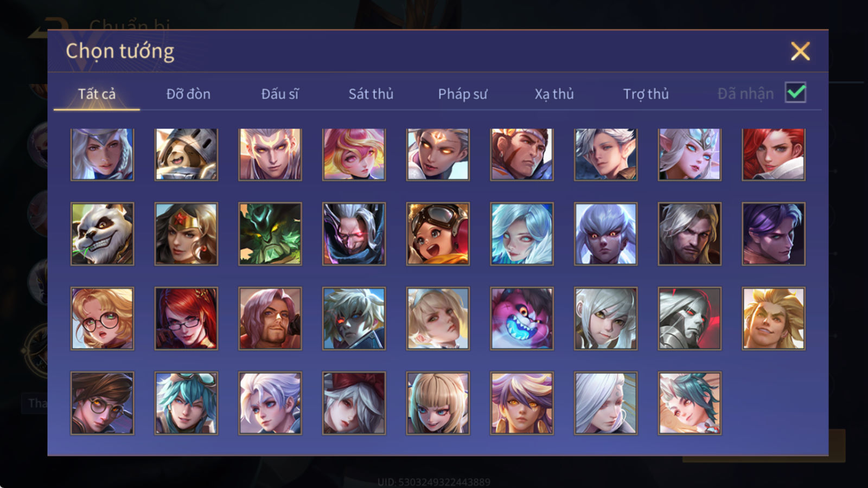Switch to the Đỡ đòn tab

point(188,94)
